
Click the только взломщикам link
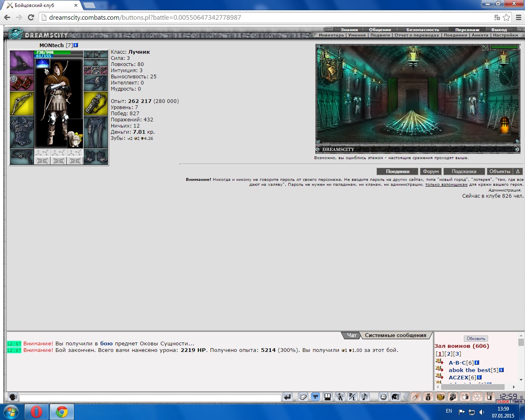click(x=446, y=185)
